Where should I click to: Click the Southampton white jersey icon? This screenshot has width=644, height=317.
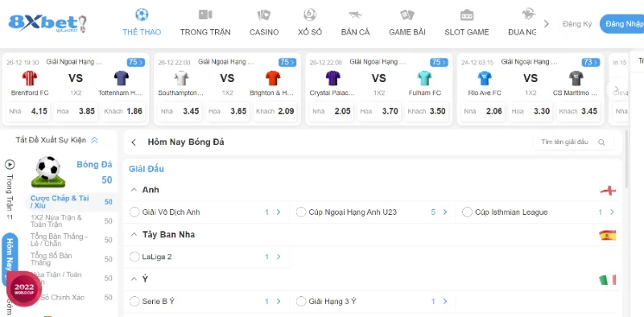181,78
